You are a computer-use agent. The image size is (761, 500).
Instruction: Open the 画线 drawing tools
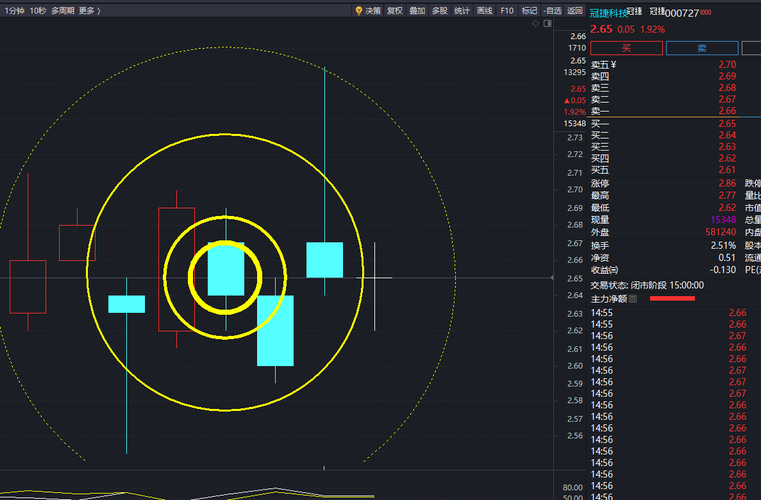coord(485,11)
